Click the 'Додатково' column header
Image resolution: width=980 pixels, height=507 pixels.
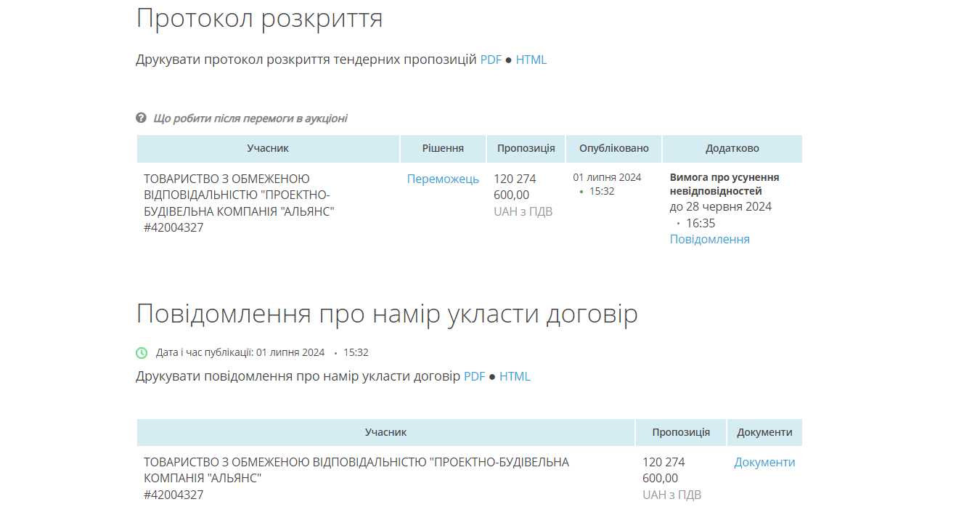tap(732, 148)
